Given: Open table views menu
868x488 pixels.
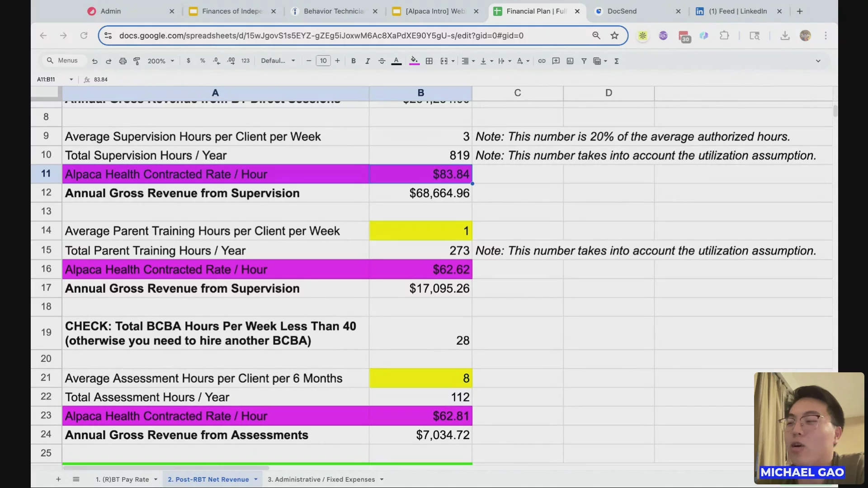Looking at the screenshot, I should 600,61.
